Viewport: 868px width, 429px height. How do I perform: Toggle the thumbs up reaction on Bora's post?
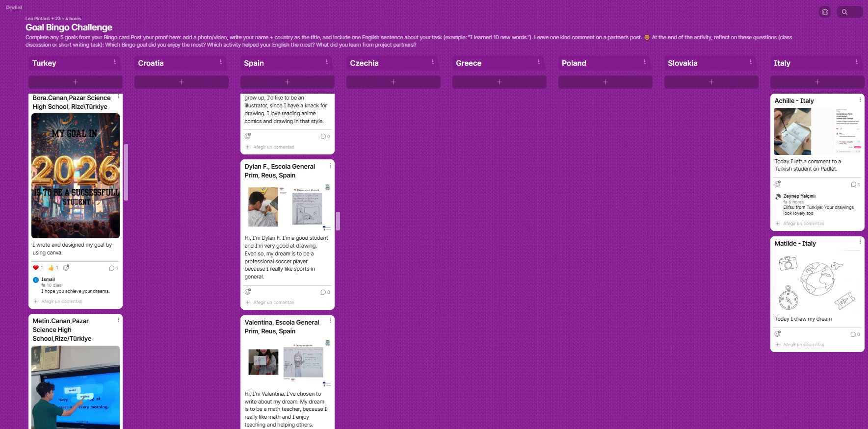coord(51,268)
